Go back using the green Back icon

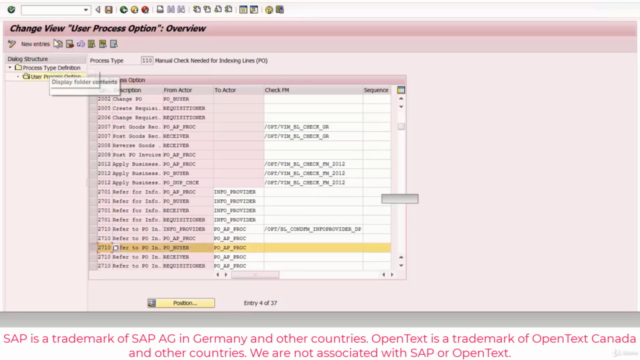click(x=123, y=9)
